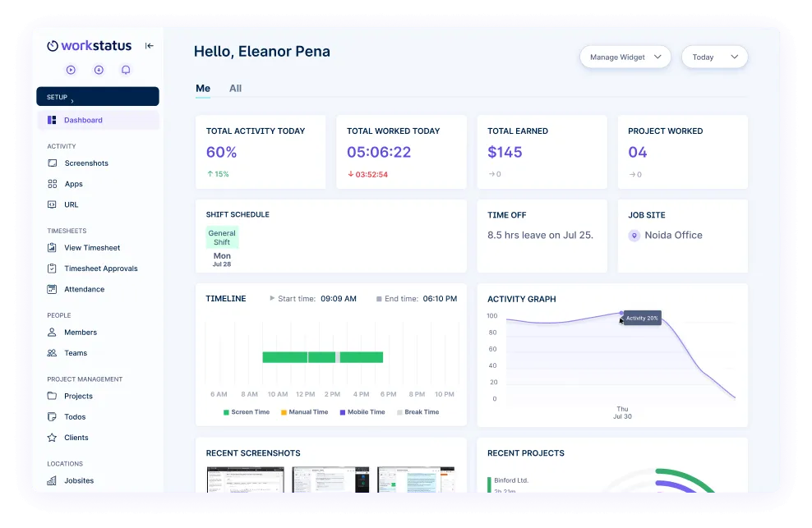
Task: Click the End time stop icon
Action: click(x=379, y=299)
